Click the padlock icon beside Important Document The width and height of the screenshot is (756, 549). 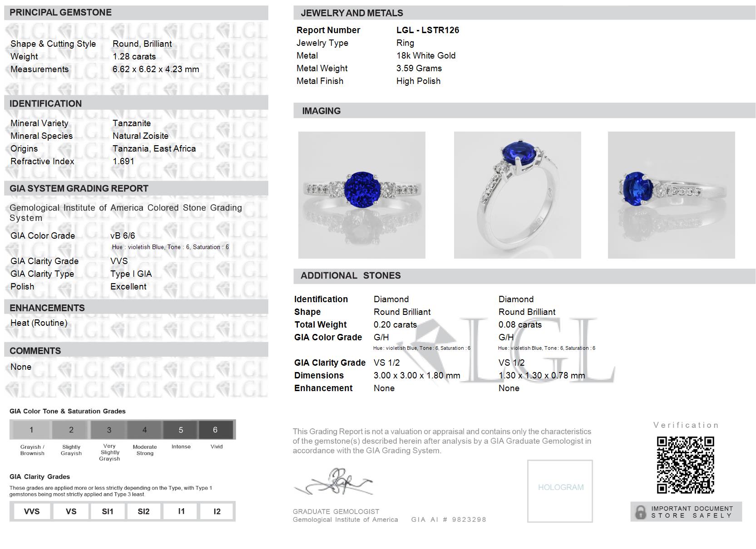click(640, 512)
